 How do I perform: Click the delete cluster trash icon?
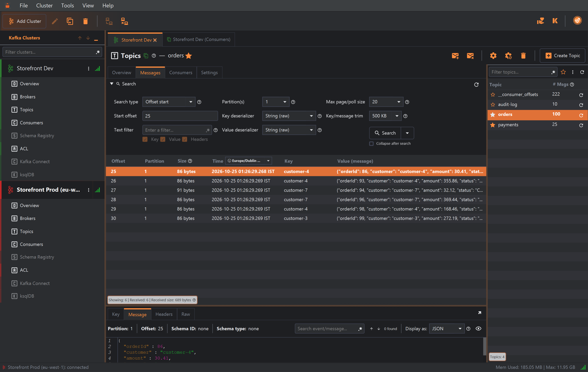[x=86, y=21]
